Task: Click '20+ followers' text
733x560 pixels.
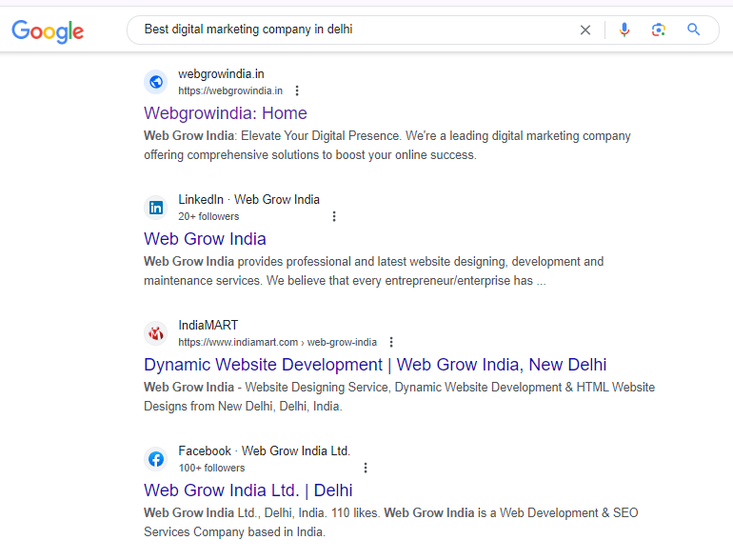Action: pos(208,216)
